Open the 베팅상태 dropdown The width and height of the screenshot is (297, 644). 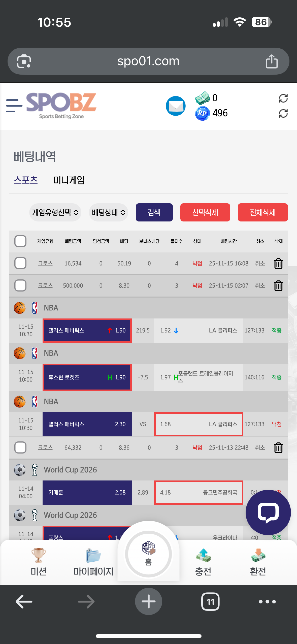point(109,212)
